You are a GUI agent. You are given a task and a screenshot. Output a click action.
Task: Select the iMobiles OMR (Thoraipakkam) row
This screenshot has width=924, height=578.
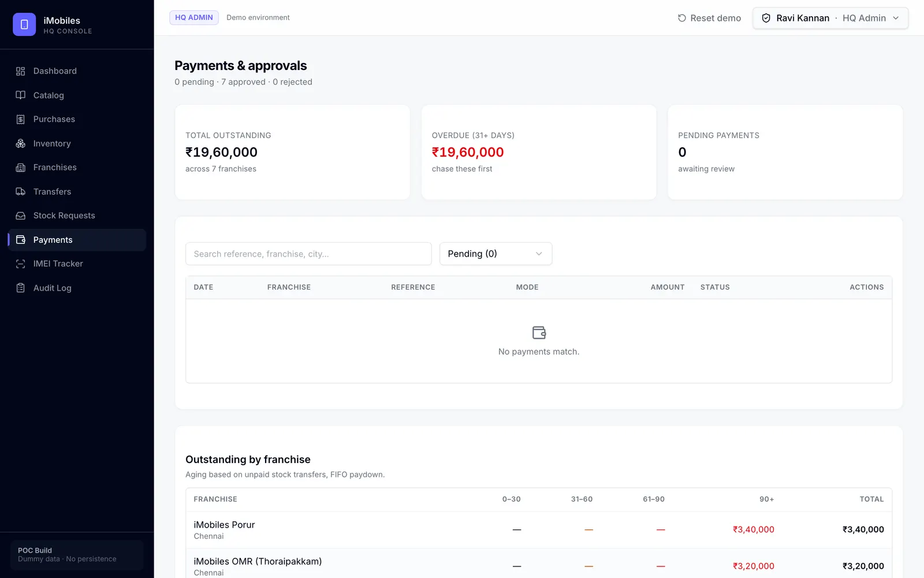539,565
